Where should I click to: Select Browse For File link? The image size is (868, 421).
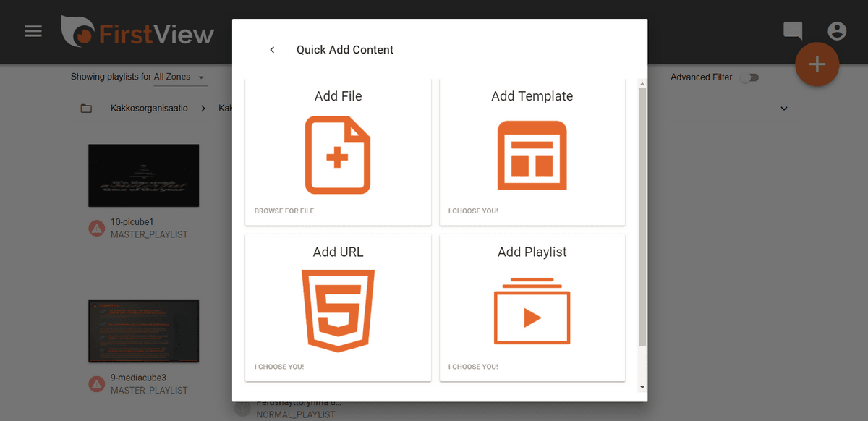[x=284, y=211]
